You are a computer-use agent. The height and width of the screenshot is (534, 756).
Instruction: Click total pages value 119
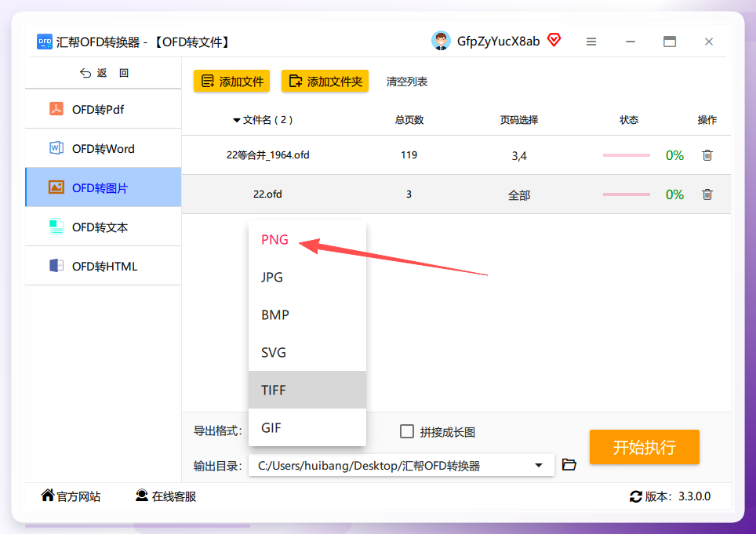[x=409, y=155]
